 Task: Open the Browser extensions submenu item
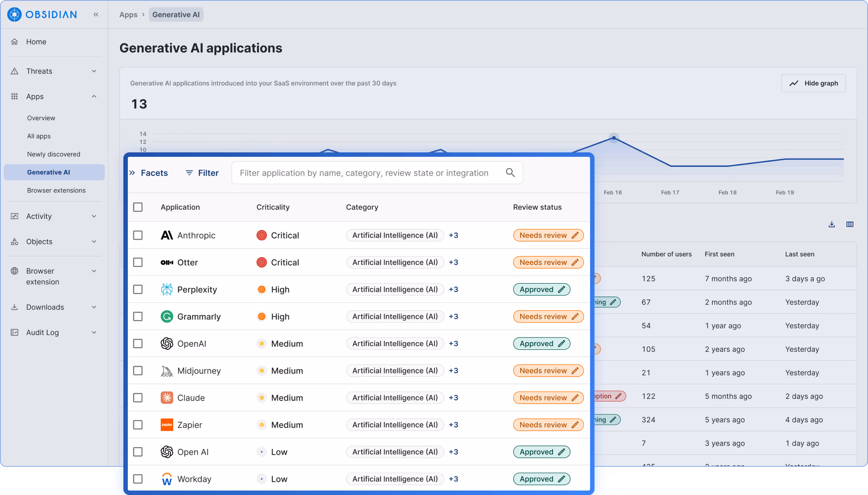pyautogui.click(x=56, y=190)
